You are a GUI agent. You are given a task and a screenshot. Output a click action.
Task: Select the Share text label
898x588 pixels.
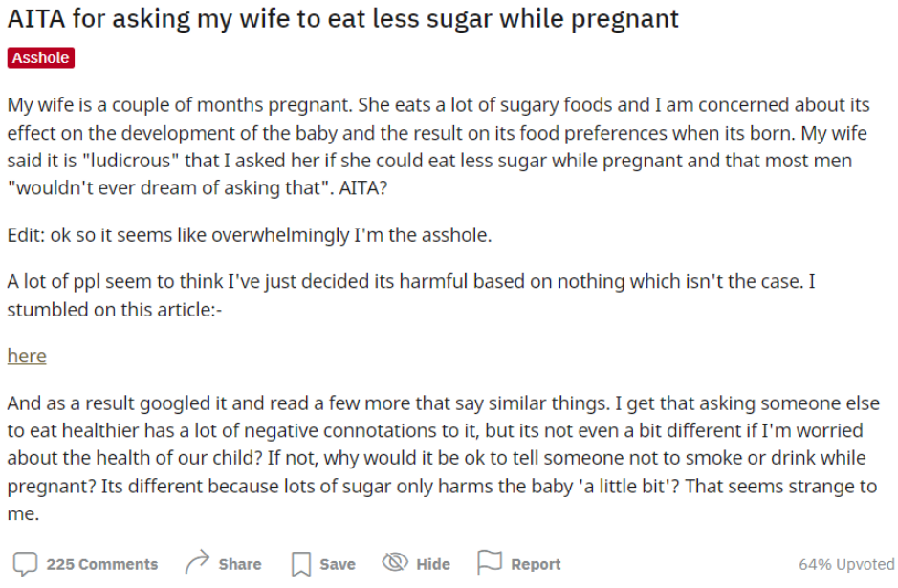coord(240,564)
